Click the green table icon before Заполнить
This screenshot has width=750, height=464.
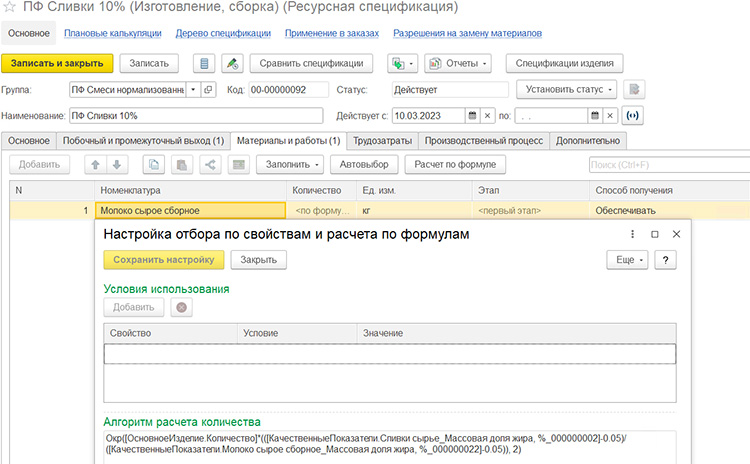238,165
